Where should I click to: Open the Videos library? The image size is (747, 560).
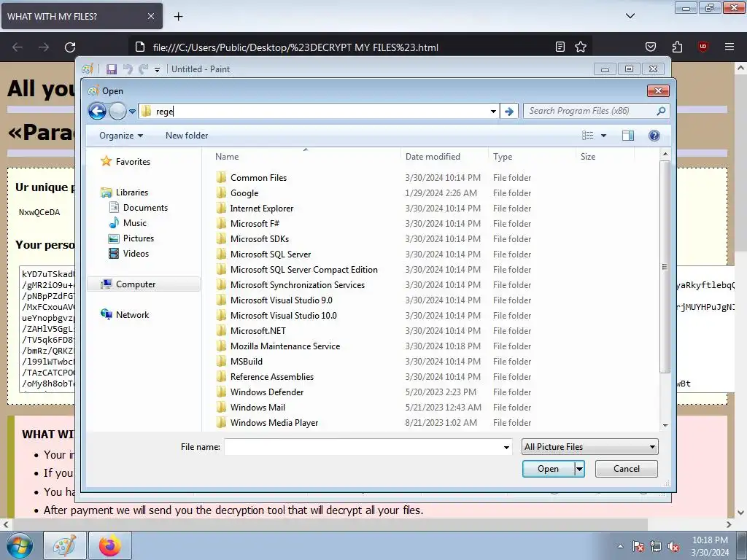(128, 253)
